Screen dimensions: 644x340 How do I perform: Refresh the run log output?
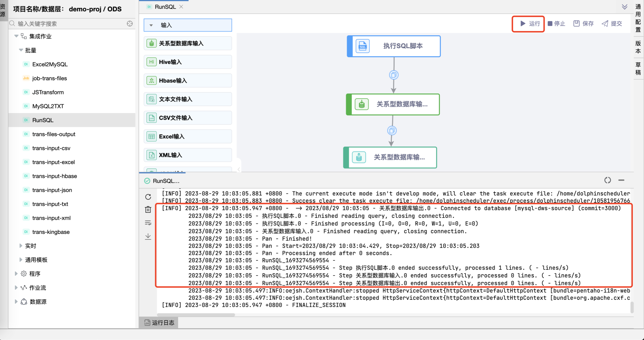pos(148,197)
